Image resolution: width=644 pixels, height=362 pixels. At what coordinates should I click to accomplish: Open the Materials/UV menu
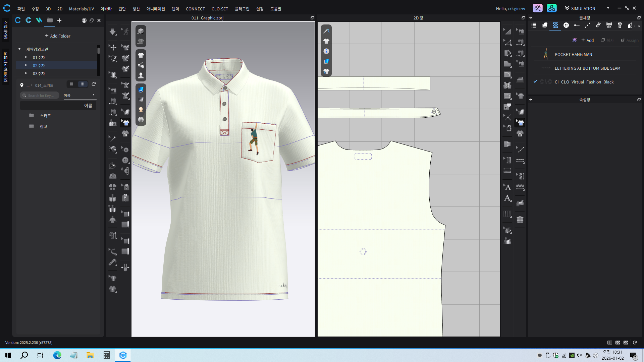81,9
